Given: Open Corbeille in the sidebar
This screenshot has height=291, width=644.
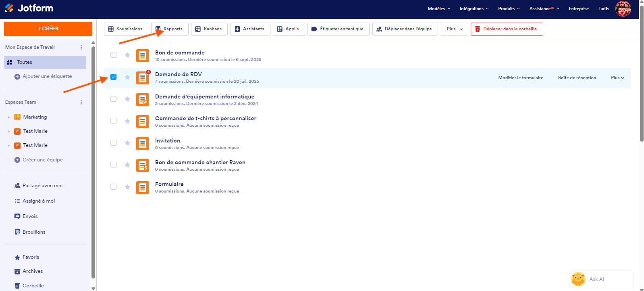Looking at the screenshot, I should coord(29,286).
